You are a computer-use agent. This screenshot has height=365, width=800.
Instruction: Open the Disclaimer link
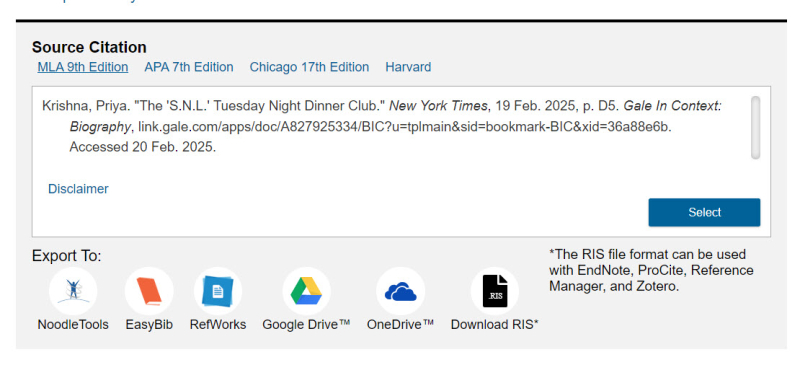coord(78,189)
